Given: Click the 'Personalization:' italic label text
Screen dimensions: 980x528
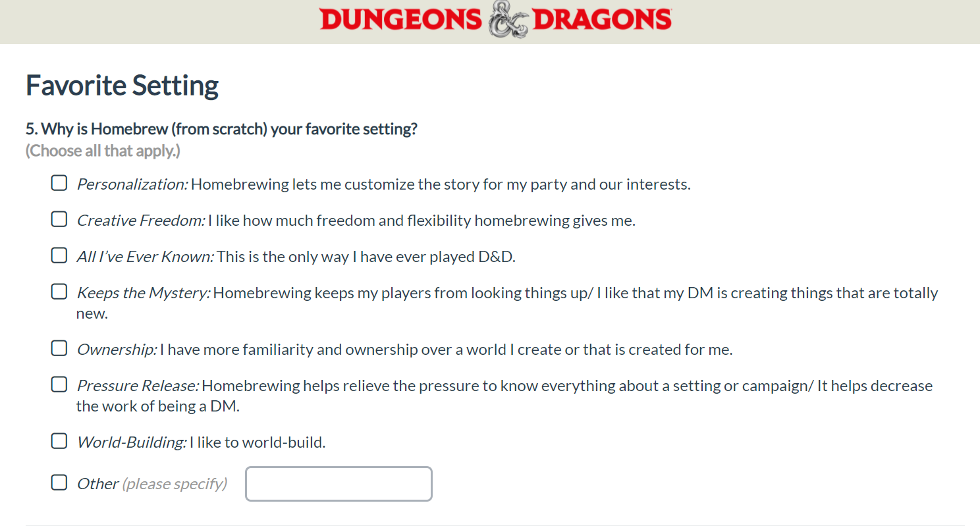Looking at the screenshot, I should pos(132,184).
